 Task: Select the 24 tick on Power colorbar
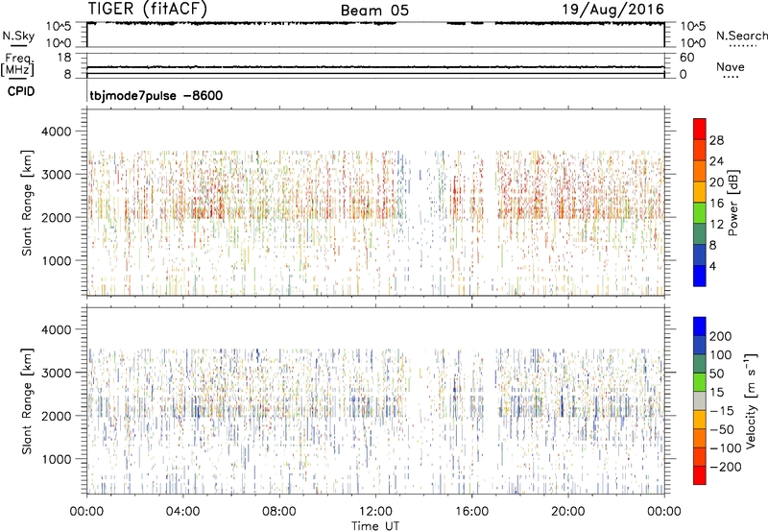pos(716,161)
